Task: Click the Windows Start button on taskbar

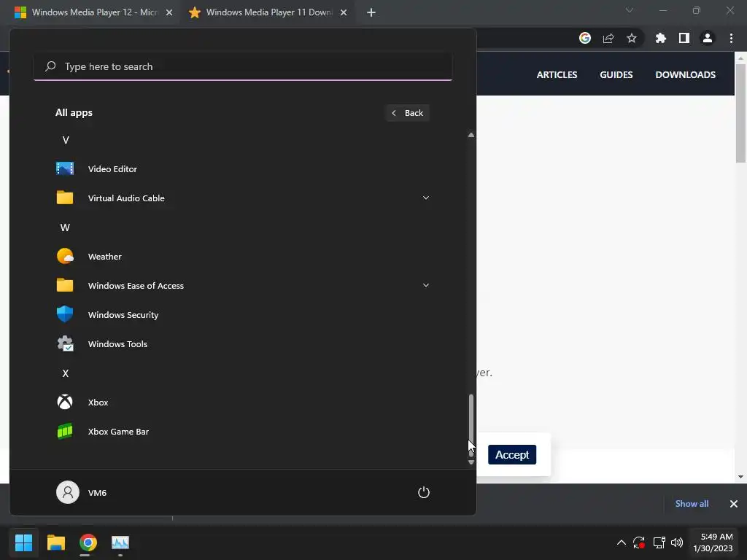Action: 23,542
